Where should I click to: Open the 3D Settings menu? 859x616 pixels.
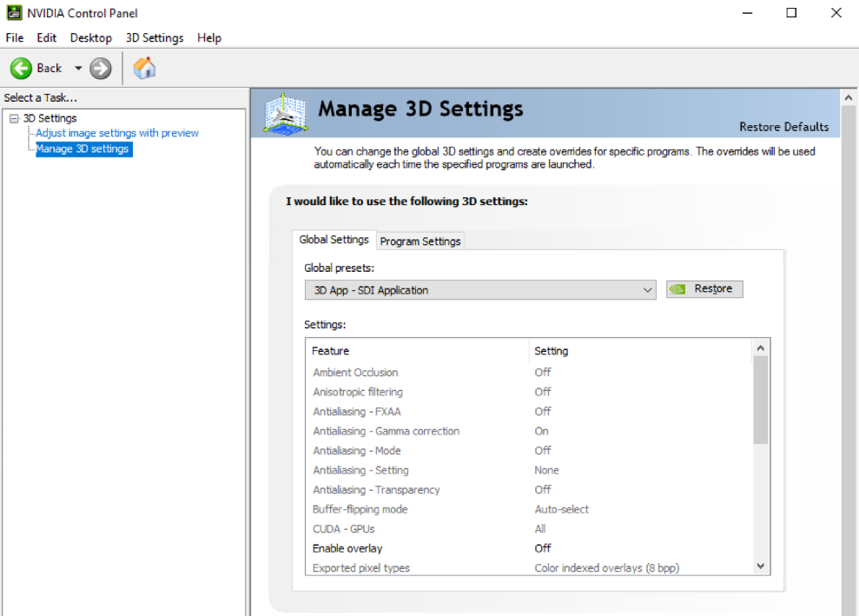click(x=155, y=38)
